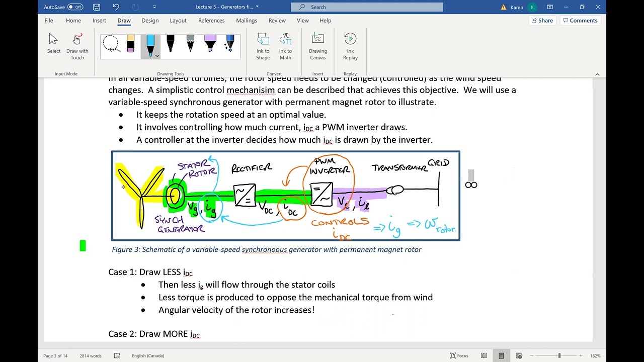Switch to the Design tab
This screenshot has width=644, height=362.
[150, 21]
